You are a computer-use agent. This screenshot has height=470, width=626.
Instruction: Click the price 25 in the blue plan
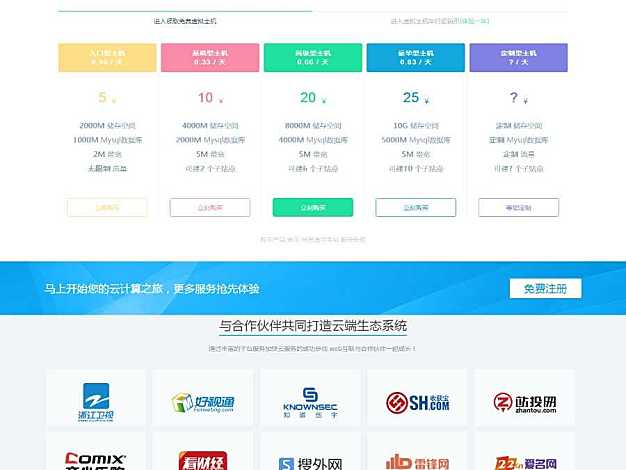[x=411, y=97]
